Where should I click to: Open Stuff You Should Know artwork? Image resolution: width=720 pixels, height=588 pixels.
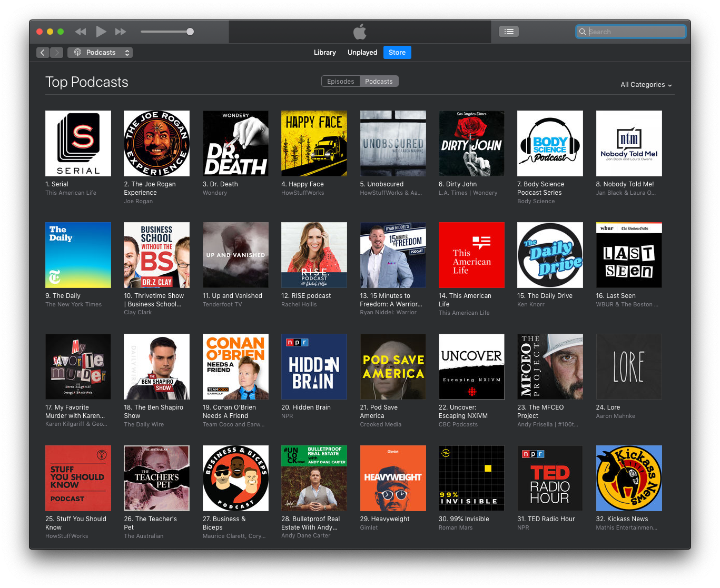coord(78,478)
